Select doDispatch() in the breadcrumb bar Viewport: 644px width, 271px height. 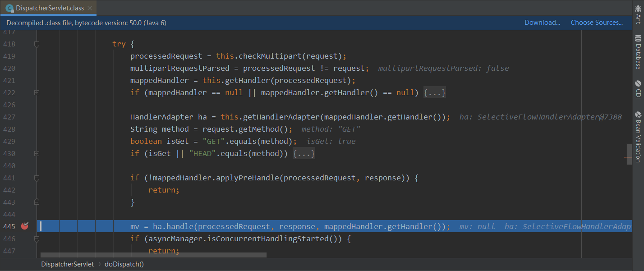tap(124, 264)
